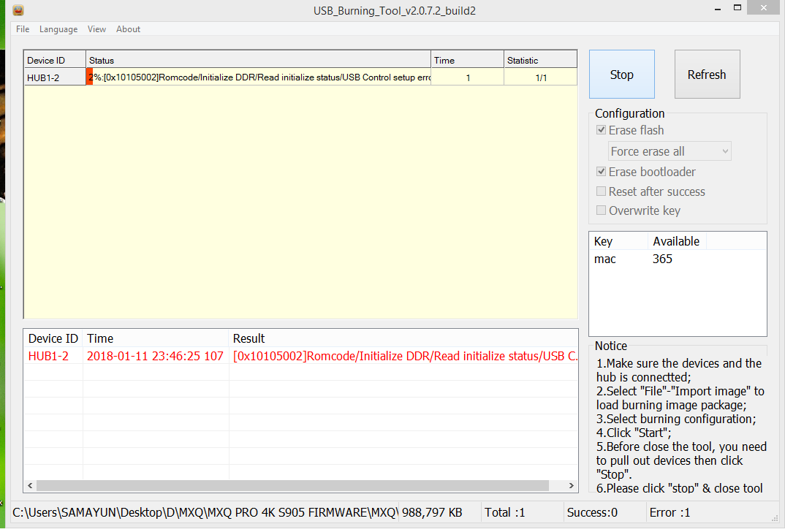This screenshot has width=785, height=532.
Task: Enable the Overwrite key checkbox
Action: pyautogui.click(x=602, y=210)
